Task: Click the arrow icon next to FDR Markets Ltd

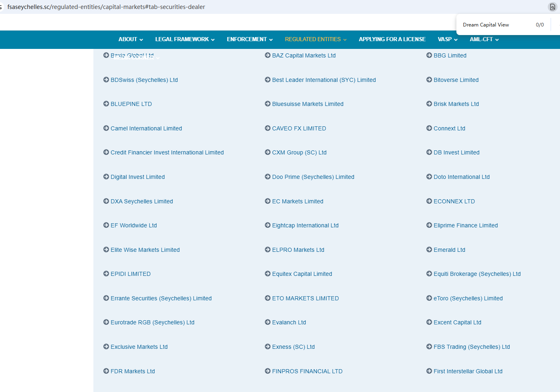Action: pyautogui.click(x=106, y=371)
